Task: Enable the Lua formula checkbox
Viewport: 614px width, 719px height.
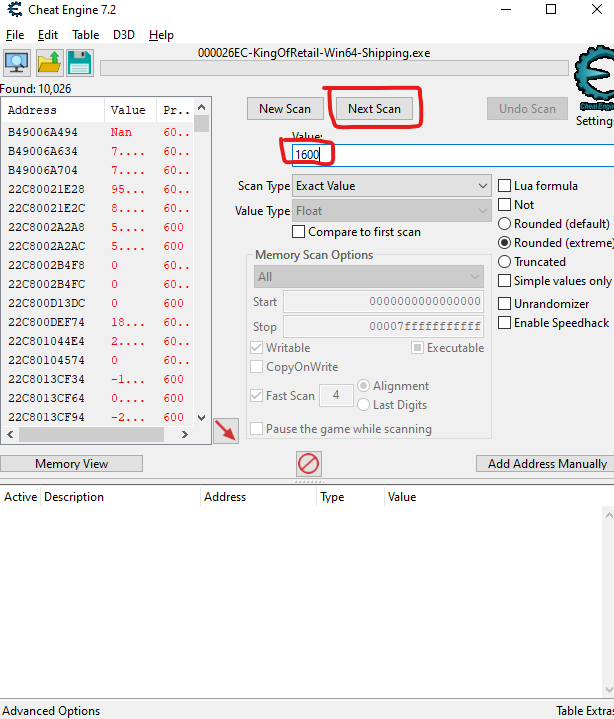Action: [x=505, y=186]
